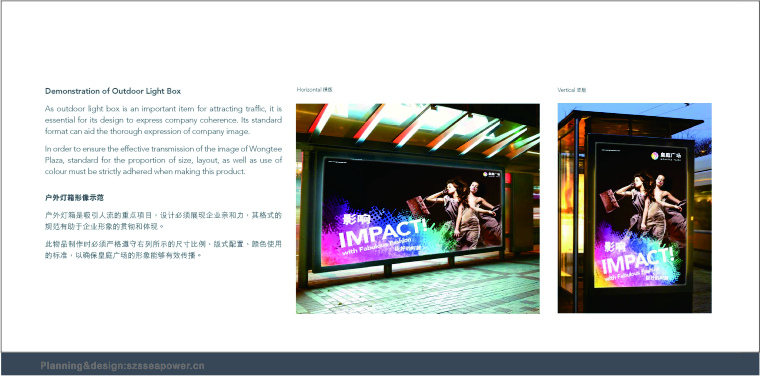Click the paragraph starting 'In order to ensure'
The image size is (760, 376).
point(163,160)
